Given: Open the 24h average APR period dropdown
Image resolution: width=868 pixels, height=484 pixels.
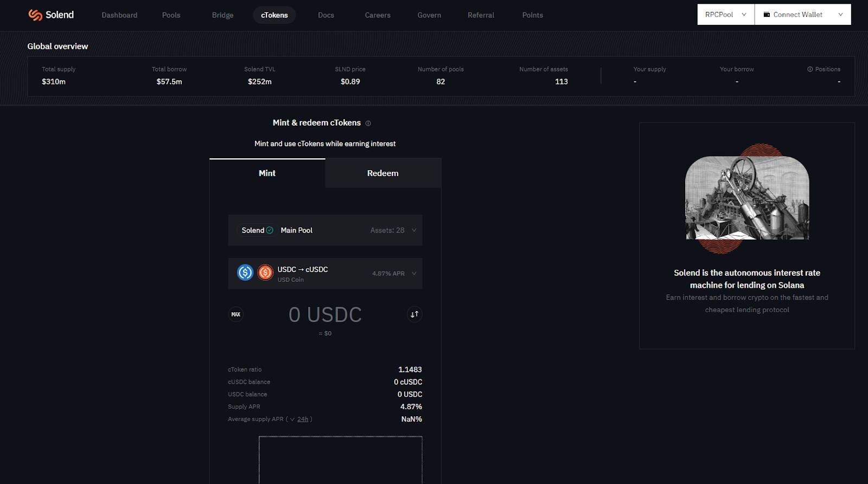Looking at the screenshot, I should (x=299, y=419).
